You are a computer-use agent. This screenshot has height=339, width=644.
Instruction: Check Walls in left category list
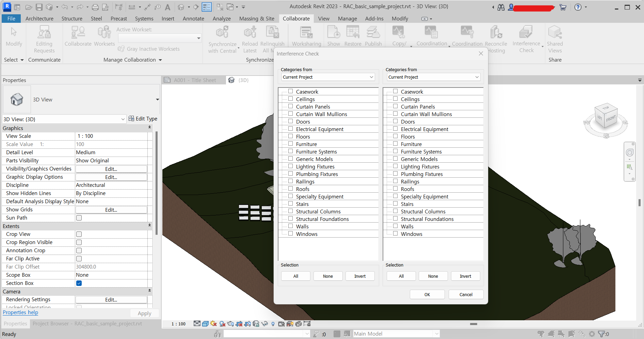(291, 226)
